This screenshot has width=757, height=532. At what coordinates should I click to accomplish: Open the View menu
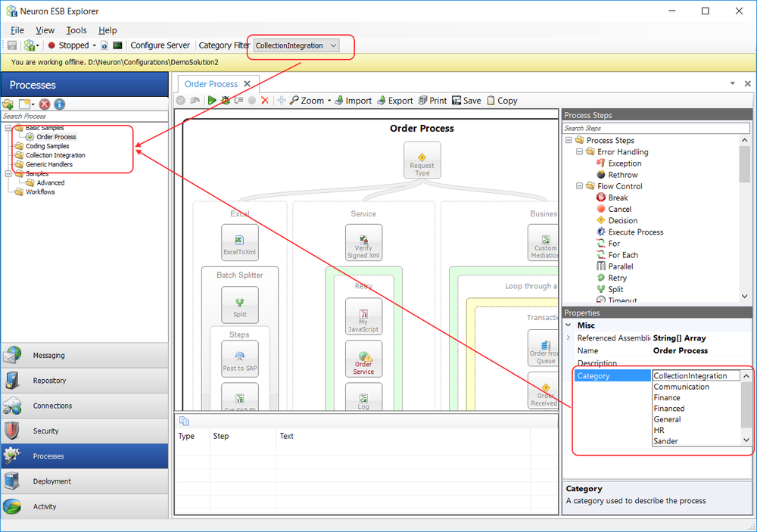45,30
